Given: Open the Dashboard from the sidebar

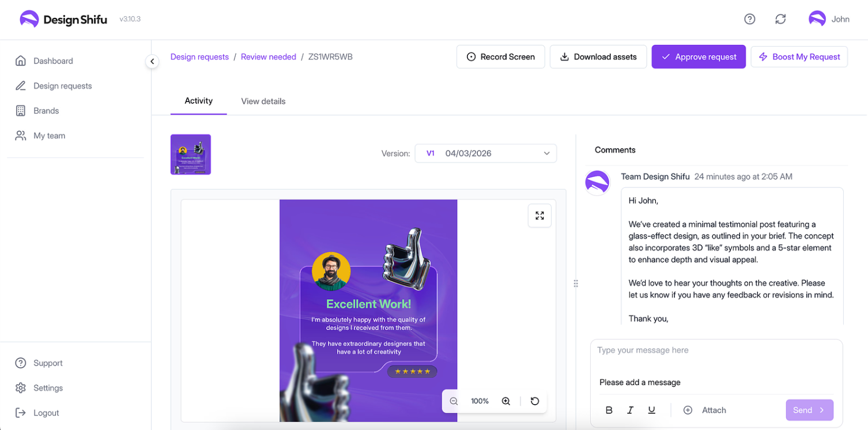Looking at the screenshot, I should 53,61.
